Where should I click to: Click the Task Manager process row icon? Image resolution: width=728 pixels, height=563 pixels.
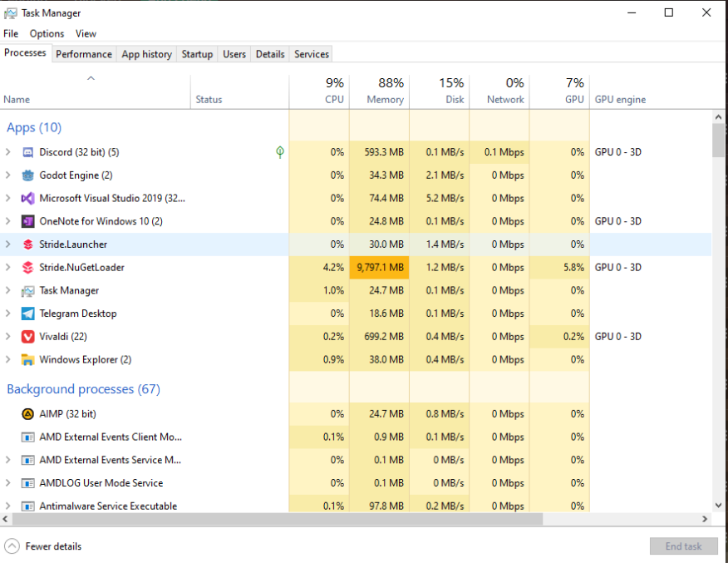[28, 291]
